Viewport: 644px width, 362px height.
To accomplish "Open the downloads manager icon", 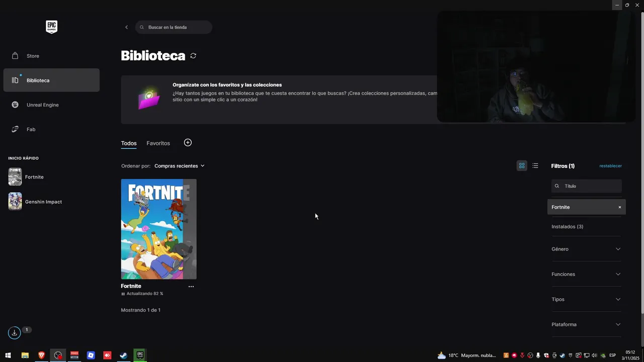I will tap(14, 333).
